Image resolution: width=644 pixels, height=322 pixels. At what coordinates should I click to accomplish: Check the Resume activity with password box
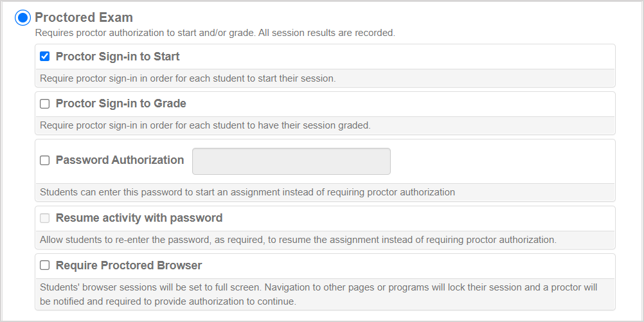[45, 219]
